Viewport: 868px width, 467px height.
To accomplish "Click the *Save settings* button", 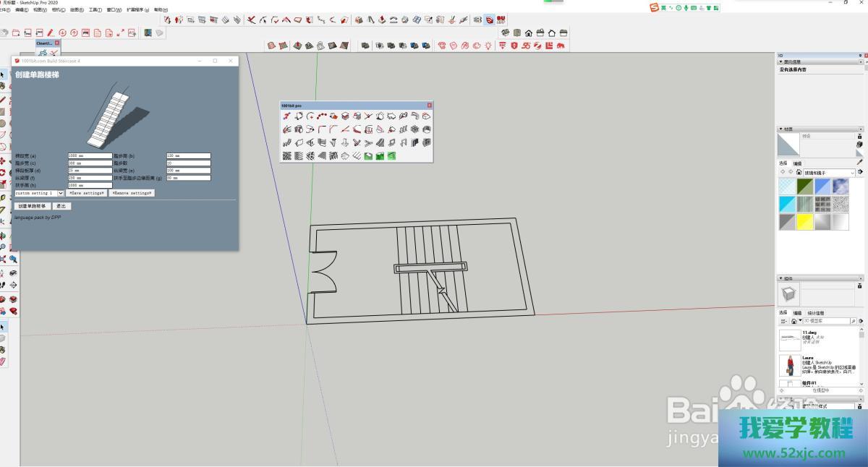I will point(87,193).
